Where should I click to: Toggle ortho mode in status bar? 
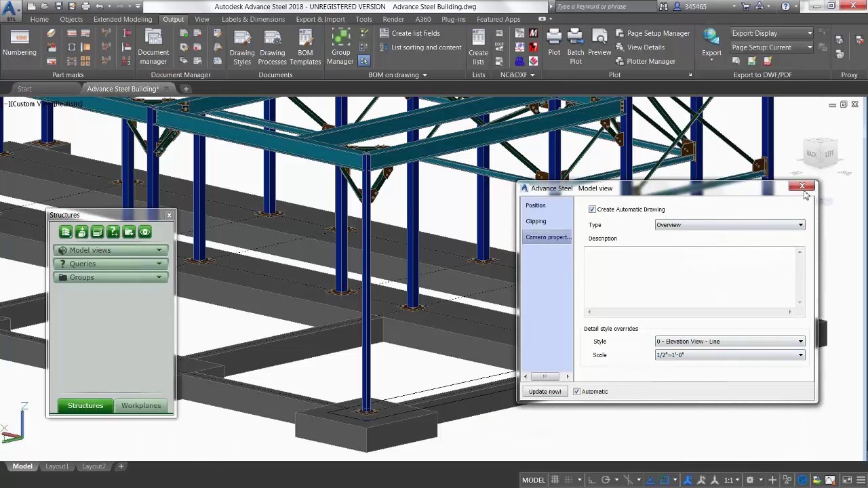click(x=591, y=480)
